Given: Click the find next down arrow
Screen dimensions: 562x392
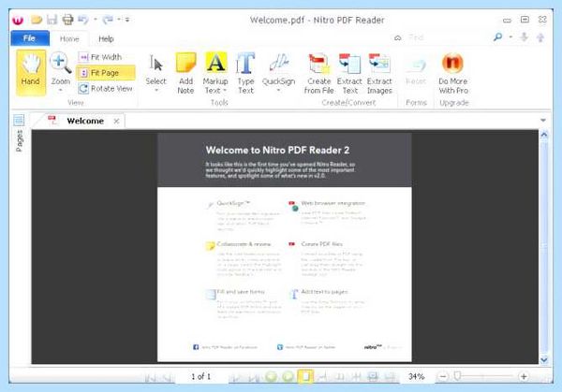Looking at the screenshot, I should [524, 37].
